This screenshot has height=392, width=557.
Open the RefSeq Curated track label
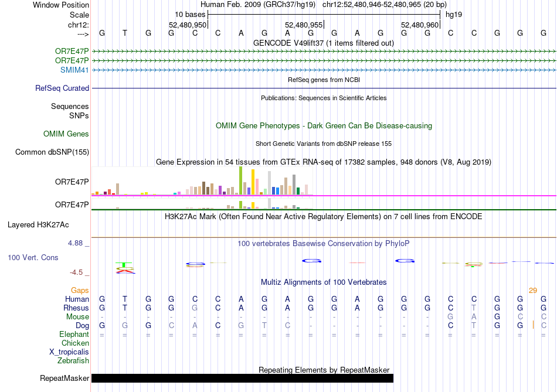[62, 88]
